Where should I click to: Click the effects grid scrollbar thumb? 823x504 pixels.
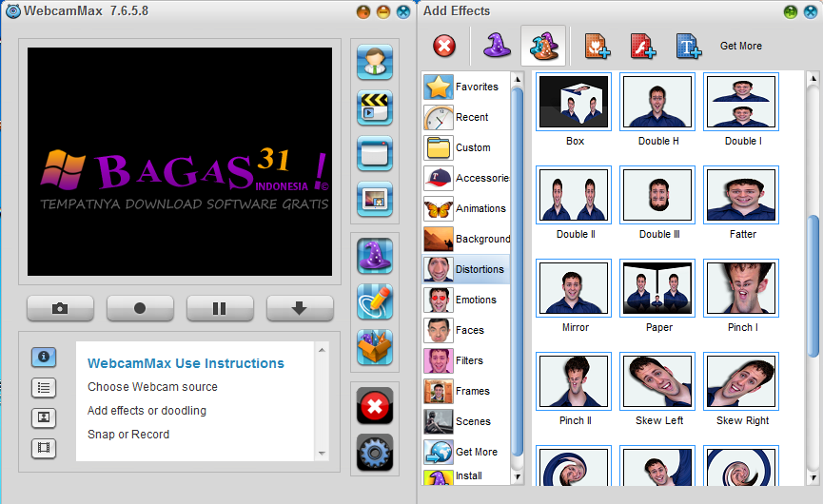(813, 286)
